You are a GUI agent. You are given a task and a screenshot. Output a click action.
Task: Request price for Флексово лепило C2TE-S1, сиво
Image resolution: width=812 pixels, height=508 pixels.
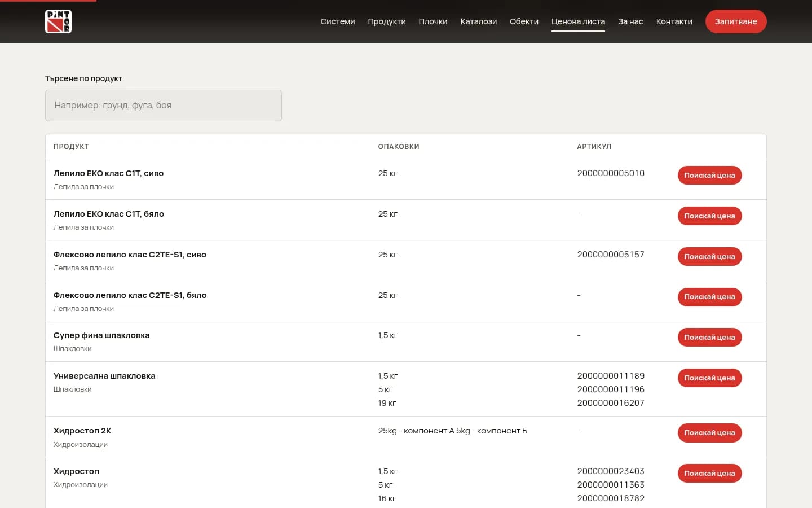709,256
